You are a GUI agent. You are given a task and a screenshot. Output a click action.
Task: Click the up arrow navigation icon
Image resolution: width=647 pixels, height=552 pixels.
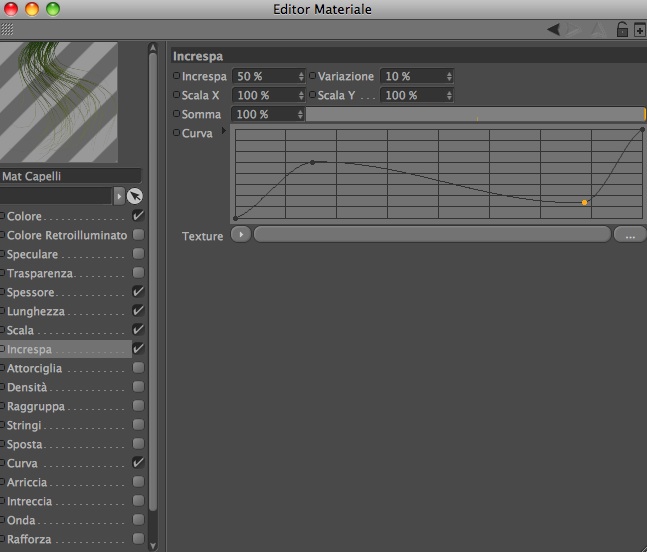tap(599, 30)
